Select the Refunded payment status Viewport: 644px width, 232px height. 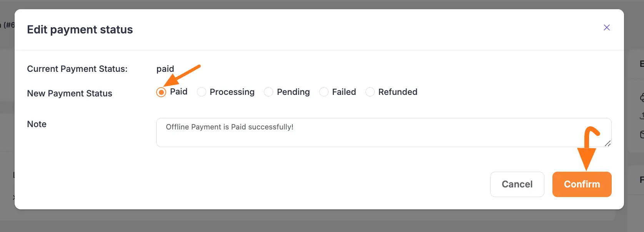coord(370,92)
